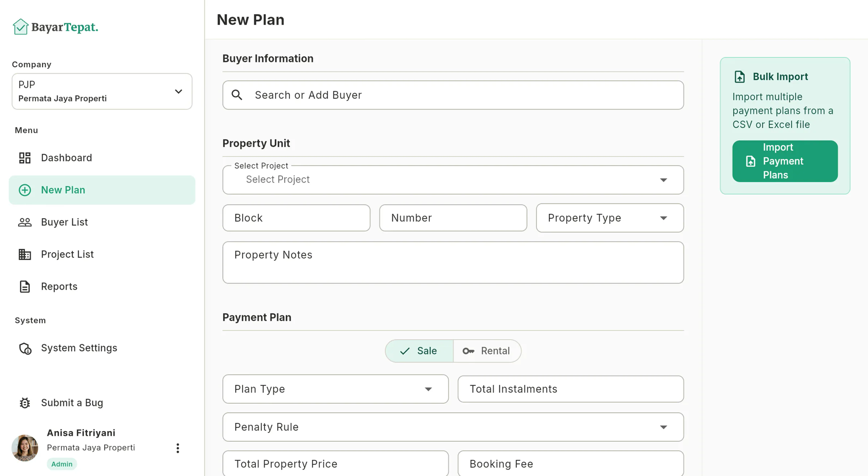Image resolution: width=868 pixels, height=476 pixels.
Task: Click the Block input field
Action: pyautogui.click(x=296, y=218)
